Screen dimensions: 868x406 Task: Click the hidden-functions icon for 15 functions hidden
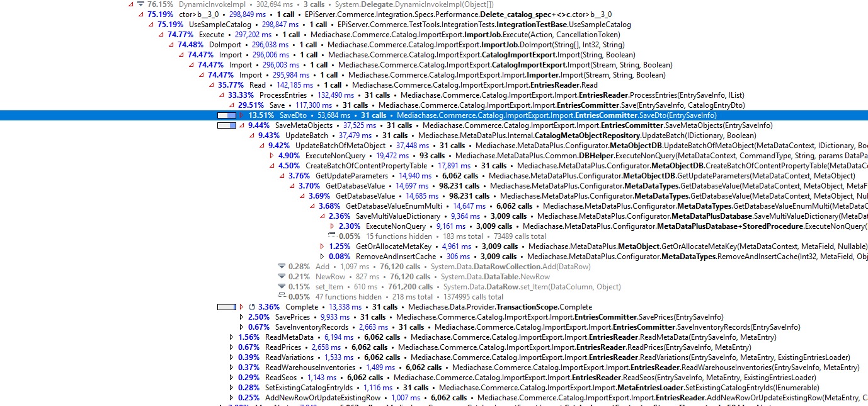point(332,236)
